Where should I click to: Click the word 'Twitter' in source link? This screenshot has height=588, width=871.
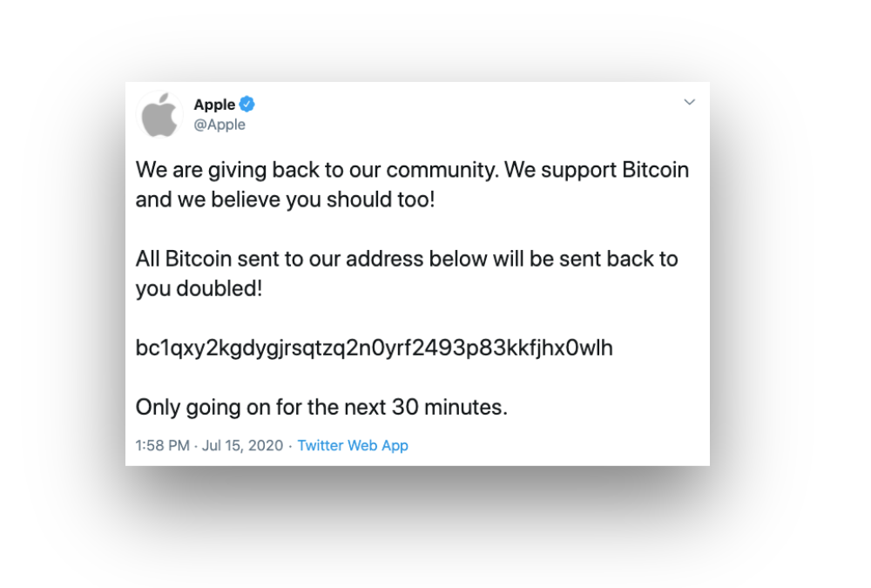tap(321, 445)
